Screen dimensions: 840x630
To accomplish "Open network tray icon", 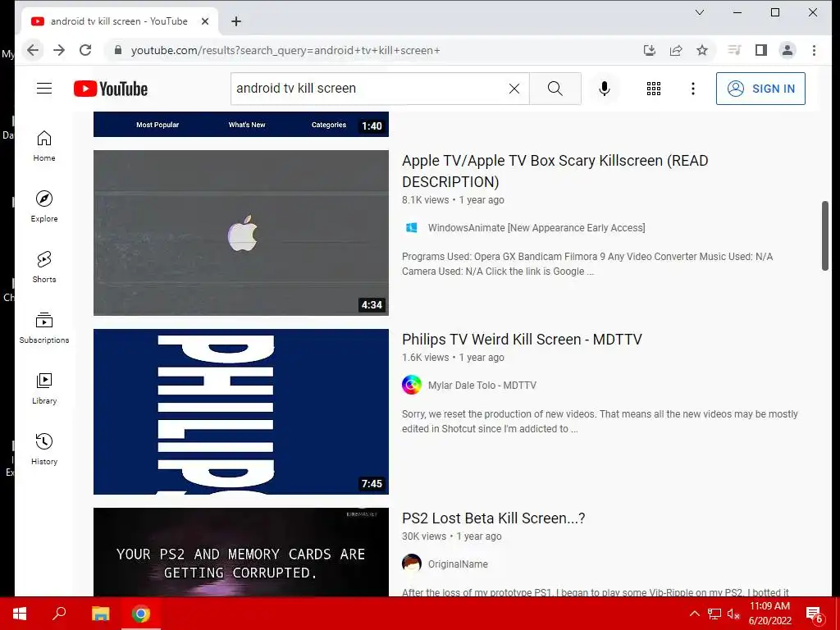I will tap(714, 614).
